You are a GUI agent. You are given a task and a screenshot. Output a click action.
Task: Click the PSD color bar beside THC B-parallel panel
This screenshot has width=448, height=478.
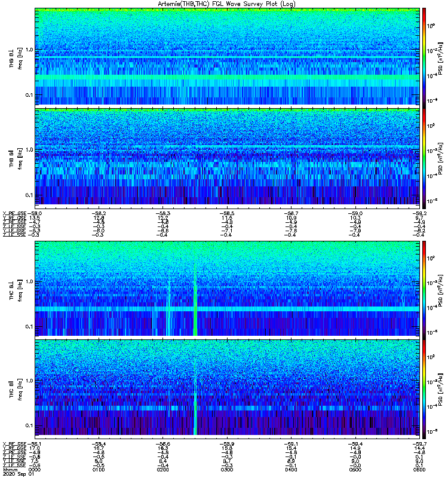424,390
